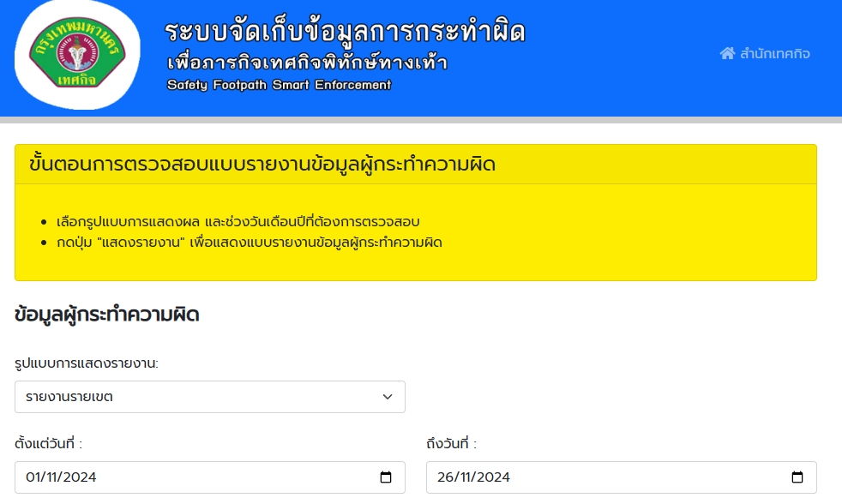This screenshot has height=504, width=842.
Task: Click the header title ระบบจัดเก็บข้อมูลการกระทำผิด
Action: (x=345, y=32)
